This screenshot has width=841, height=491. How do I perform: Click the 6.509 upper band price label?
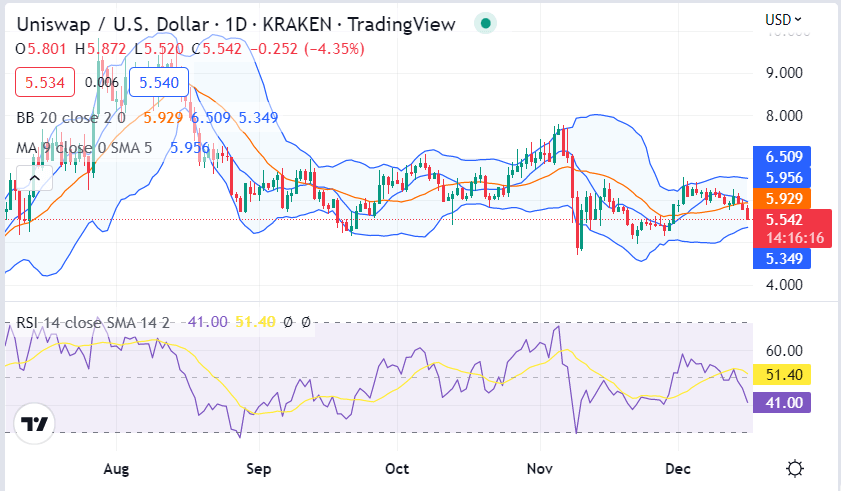pos(782,157)
